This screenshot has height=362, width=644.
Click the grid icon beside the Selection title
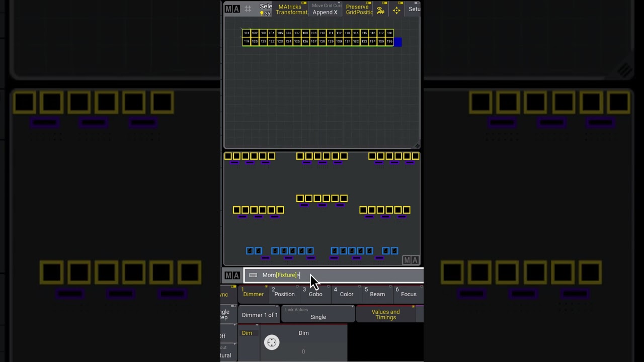coord(248,9)
